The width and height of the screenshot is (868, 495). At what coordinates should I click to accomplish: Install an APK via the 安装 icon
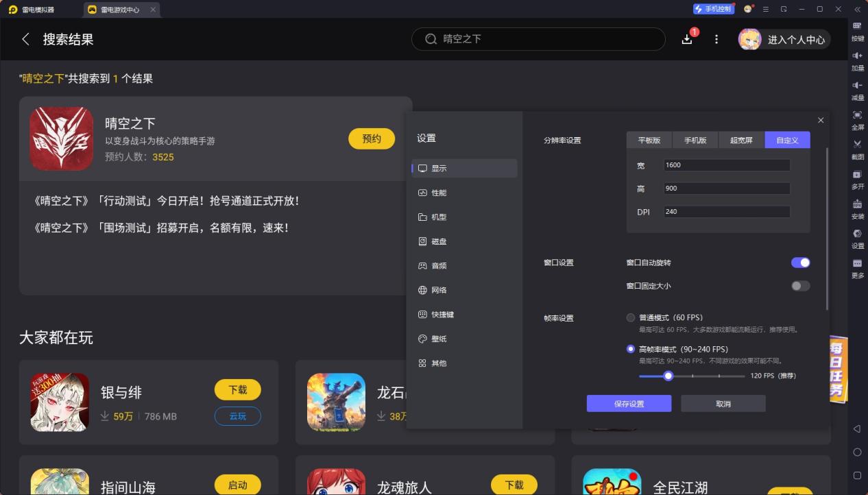click(x=858, y=209)
